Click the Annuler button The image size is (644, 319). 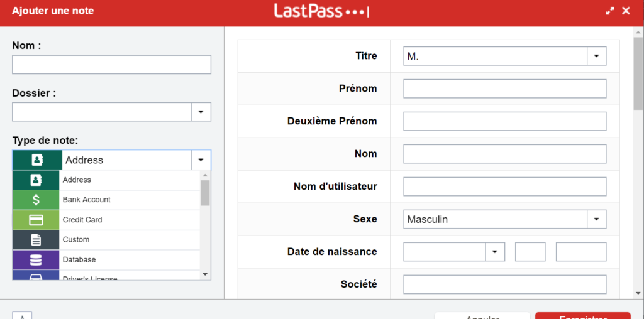[x=482, y=316]
